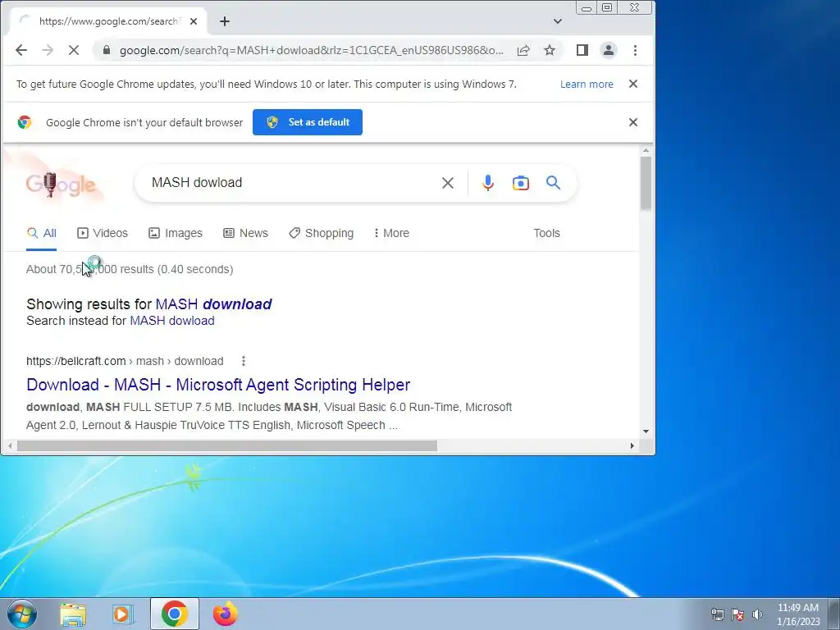Open the volume speaker tray icon

pos(757,614)
